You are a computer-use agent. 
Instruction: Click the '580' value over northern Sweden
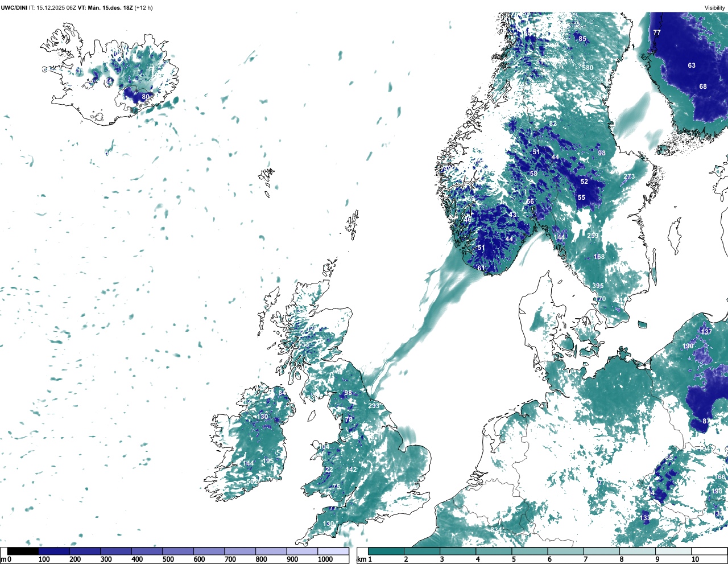(588, 68)
